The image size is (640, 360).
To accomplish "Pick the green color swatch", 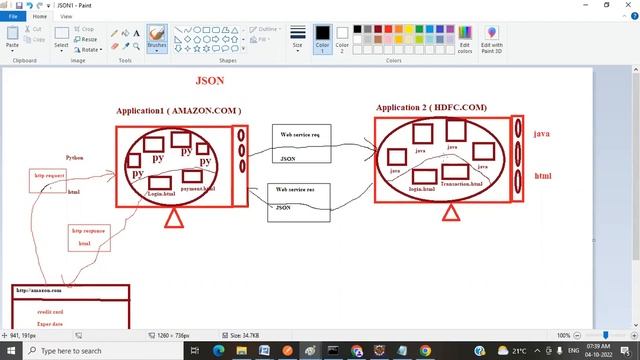I will [x=419, y=29].
